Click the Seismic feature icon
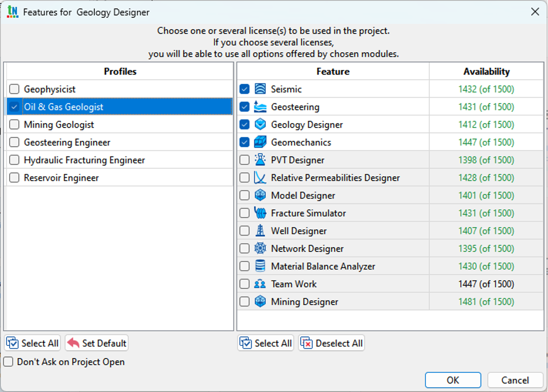This screenshot has height=392, width=548. pyautogui.click(x=260, y=89)
